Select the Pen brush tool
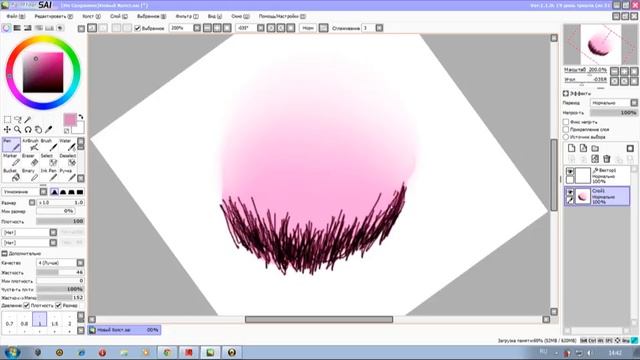 [x=11, y=144]
